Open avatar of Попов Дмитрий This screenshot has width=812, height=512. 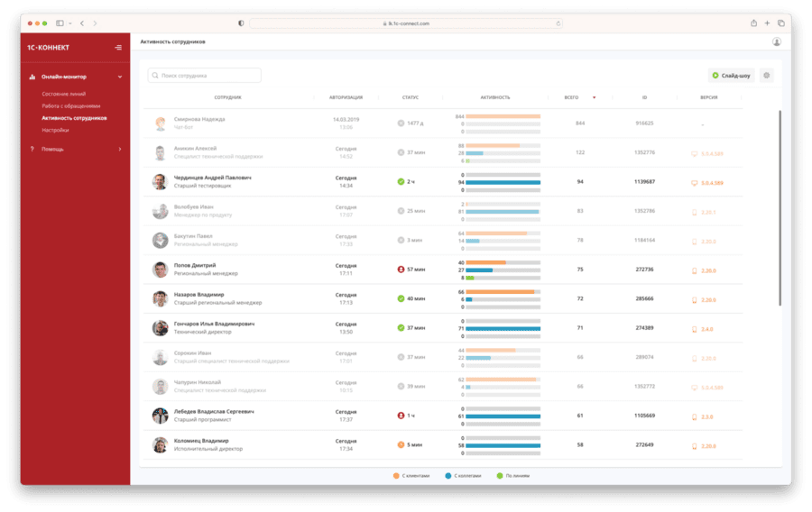[160, 270]
